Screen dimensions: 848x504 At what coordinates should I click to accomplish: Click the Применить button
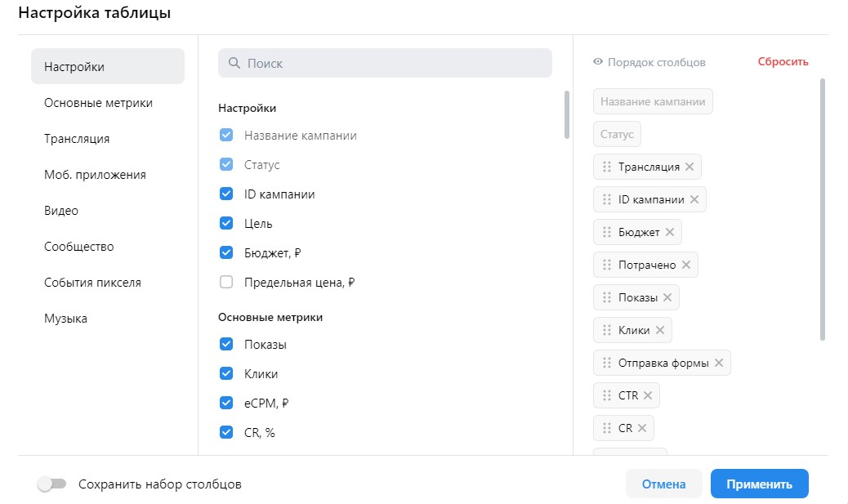[x=759, y=484]
